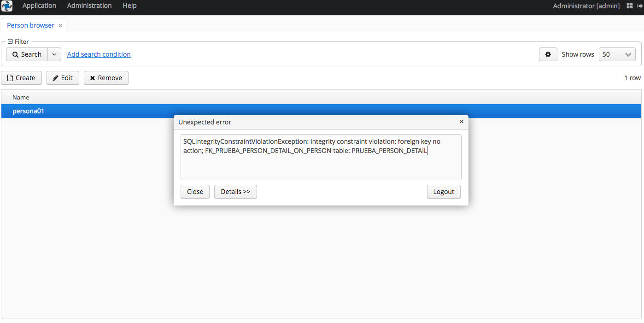The image size is (644, 323).
Task: Click the application logo icon
Action: tap(7, 6)
